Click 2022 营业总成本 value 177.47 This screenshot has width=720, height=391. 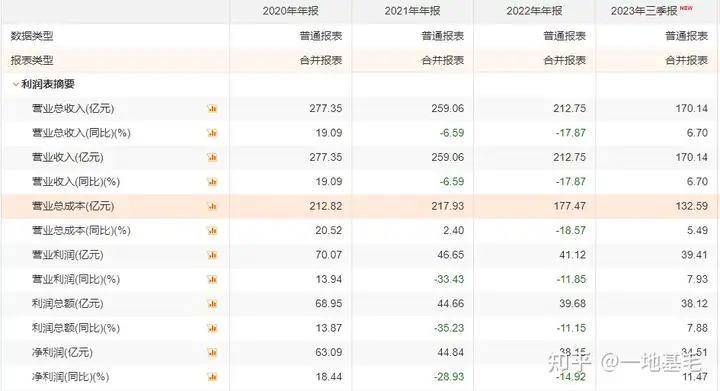pos(569,206)
